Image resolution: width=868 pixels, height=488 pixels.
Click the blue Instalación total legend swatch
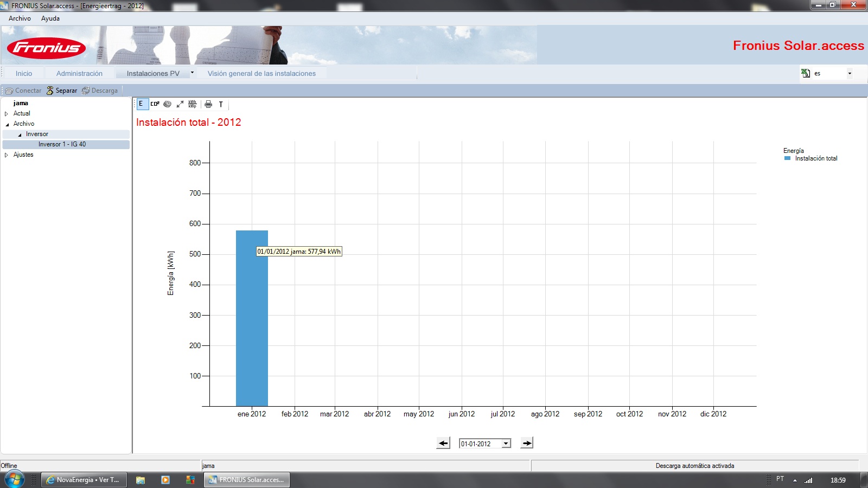pos(787,158)
